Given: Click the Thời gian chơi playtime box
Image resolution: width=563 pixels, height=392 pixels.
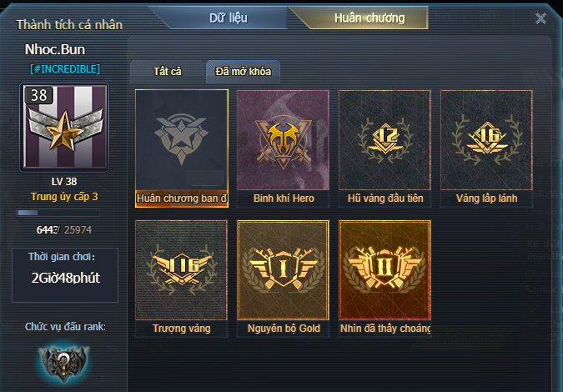Looking at the screenshot, I should [65, 275].
